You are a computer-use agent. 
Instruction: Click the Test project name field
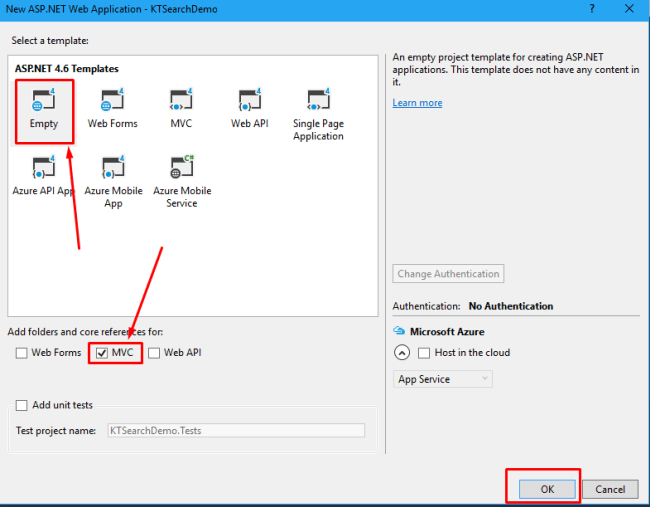236,431
